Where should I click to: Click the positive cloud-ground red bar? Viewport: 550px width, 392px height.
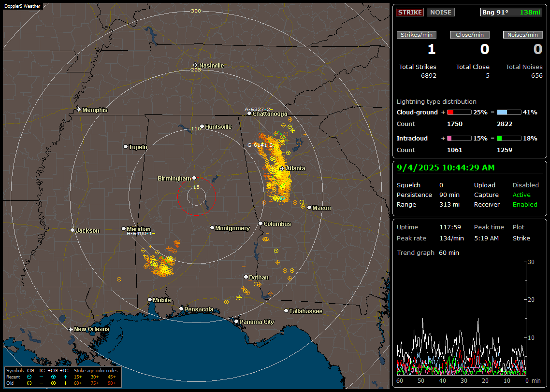[459, 112]
